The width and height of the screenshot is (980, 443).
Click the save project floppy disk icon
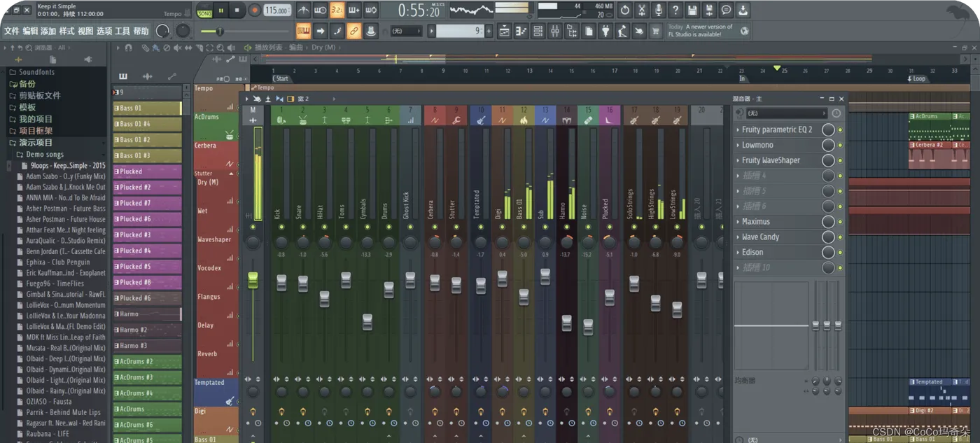click(x=692, y=10)
